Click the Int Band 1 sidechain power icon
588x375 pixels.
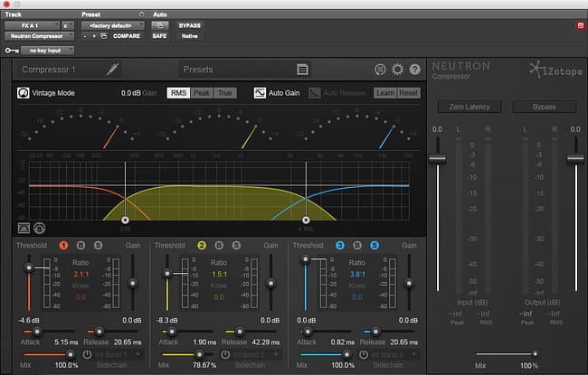point(87,354)
